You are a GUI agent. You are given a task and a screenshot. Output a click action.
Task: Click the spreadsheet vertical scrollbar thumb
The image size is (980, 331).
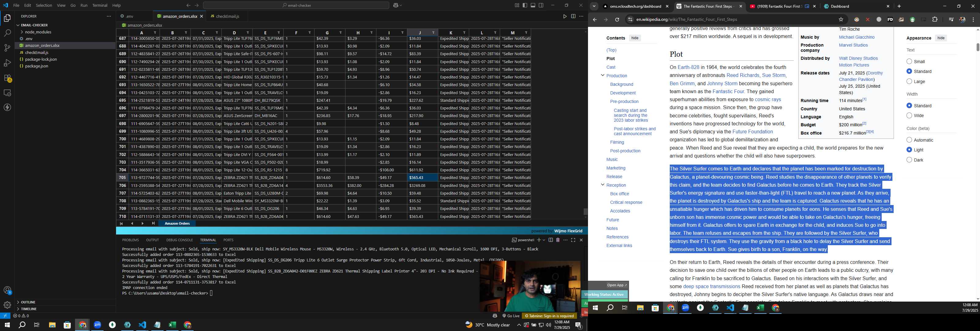point(585,212)
